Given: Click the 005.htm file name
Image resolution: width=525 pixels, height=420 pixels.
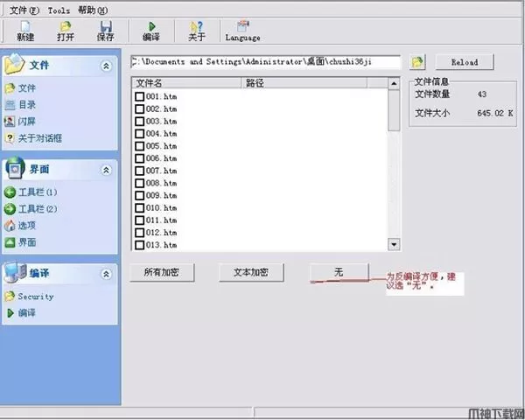Looking at the screenshot, I should pyautogui.click(x=161, y=146).
